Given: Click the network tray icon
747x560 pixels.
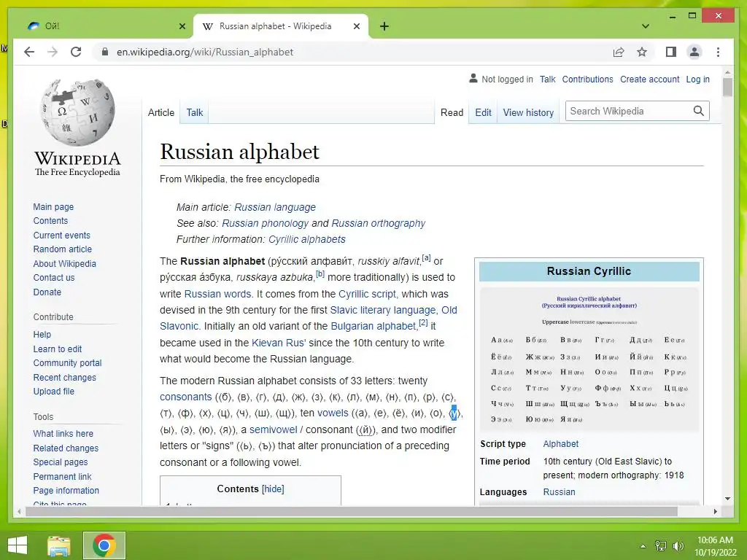Looking at the screenshot, I should click(661, 545).
